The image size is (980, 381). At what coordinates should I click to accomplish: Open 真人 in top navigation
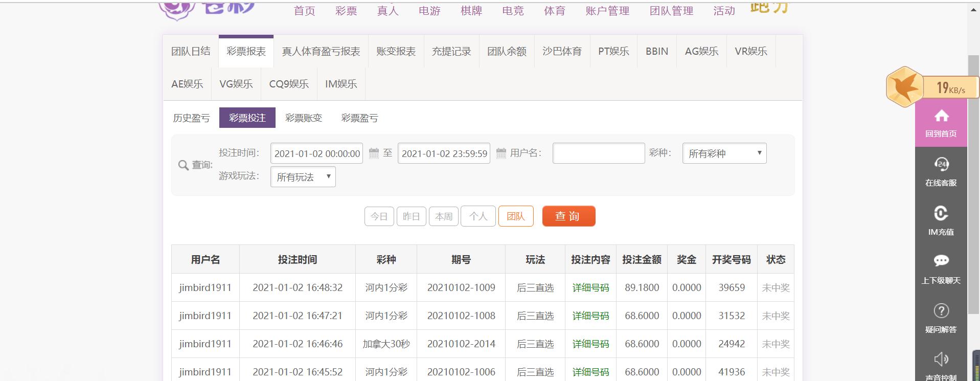388,11
